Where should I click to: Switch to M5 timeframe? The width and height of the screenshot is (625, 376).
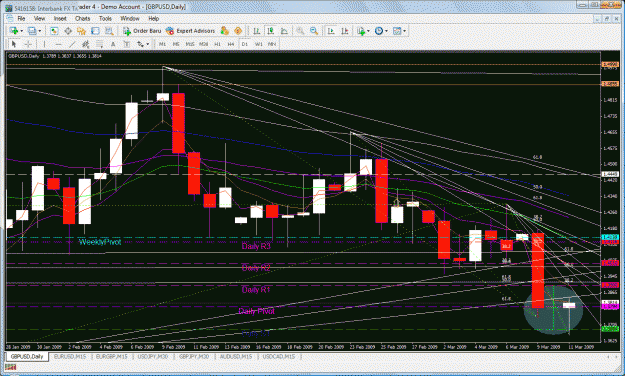[176, 44]
